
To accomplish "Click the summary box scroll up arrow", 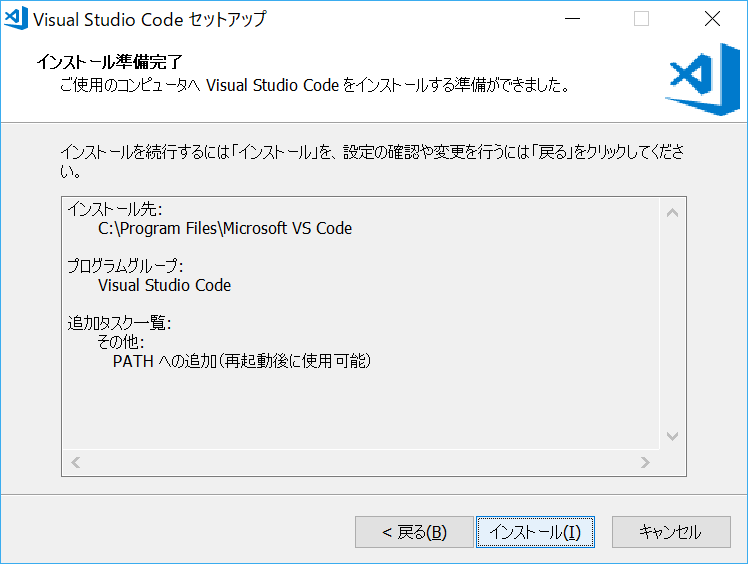I will (x=673, y=213).
